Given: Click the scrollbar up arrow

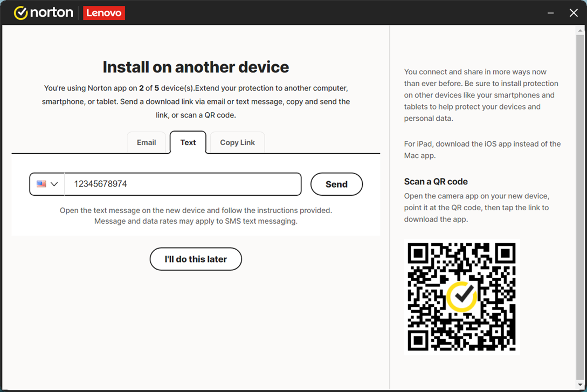Looking at the screenshot, I should coord(580,30).
